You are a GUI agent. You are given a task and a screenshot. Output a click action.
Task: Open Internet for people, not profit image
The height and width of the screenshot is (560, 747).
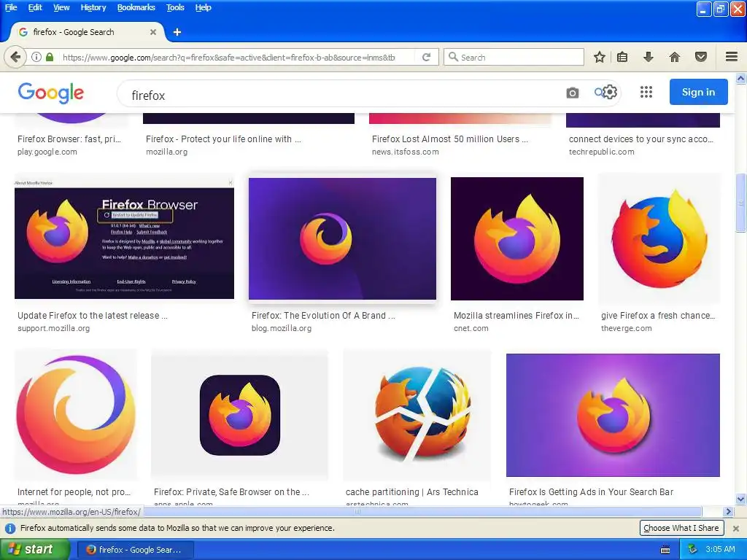(76, 414)
